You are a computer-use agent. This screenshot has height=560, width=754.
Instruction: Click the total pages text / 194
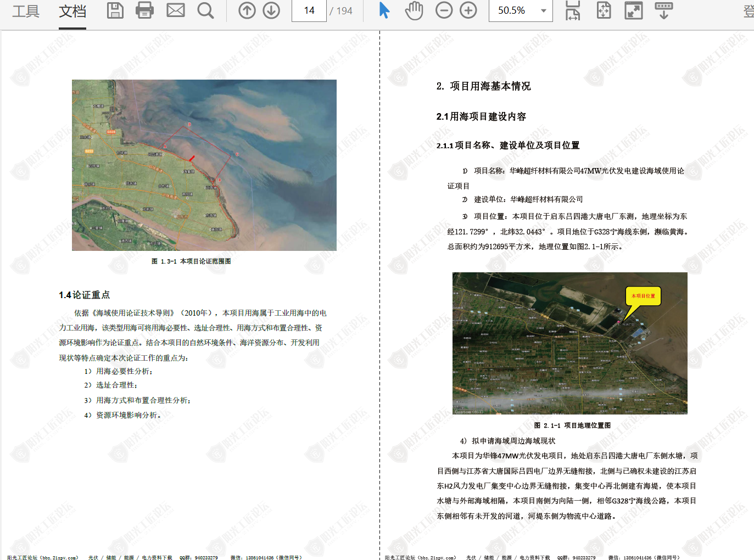341,11
